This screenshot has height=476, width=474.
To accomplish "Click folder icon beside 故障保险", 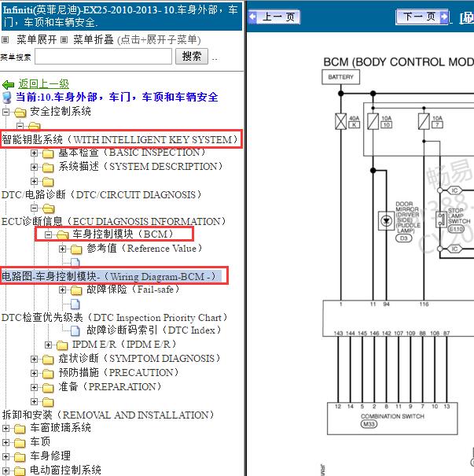I will click(x=76, y=290).
